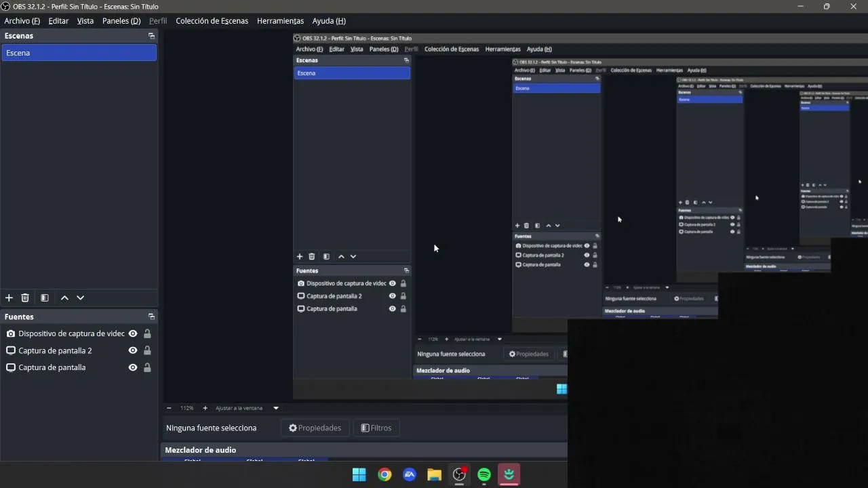Undock the Fuentes panel
Image resolution: width=868 pixels, height=488 pixels.
tap(151, 317)
